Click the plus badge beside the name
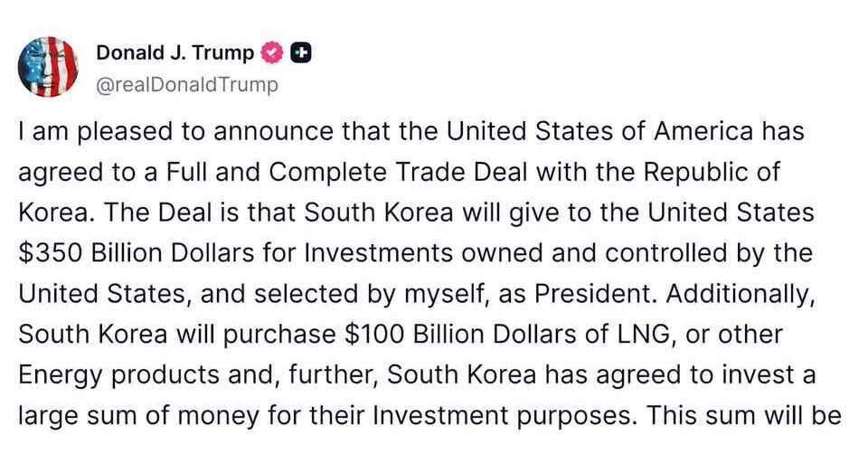The image size is (868, 454). 301,53
